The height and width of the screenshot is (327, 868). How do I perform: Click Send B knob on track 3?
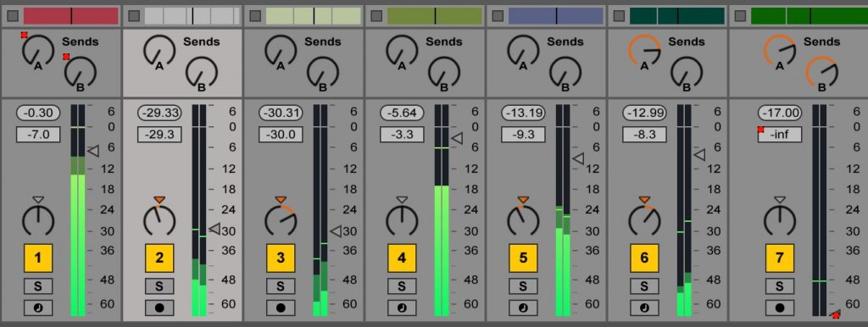tap(323, 73)
